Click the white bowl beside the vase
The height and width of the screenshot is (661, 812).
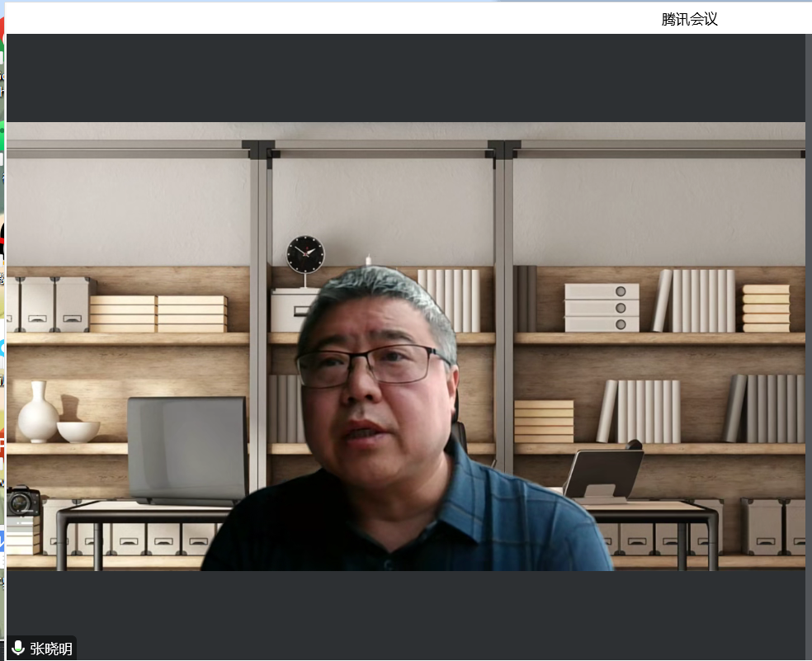pyautogui.click(x=78, y=431)
